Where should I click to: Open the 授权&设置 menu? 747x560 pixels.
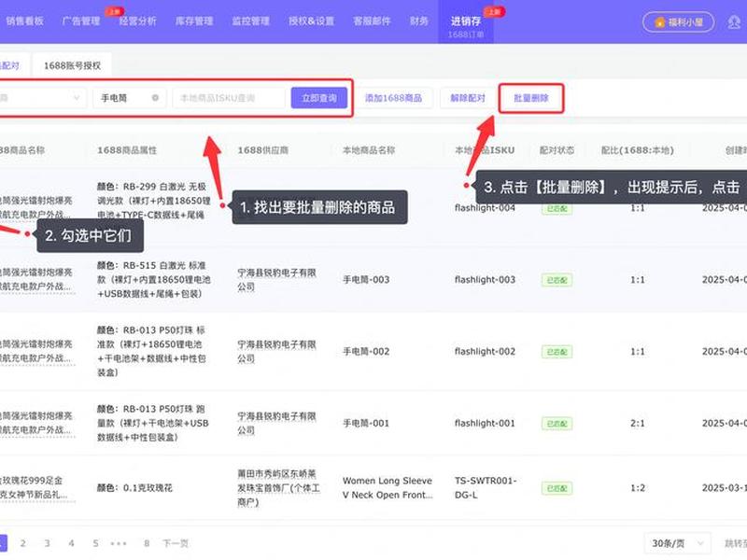click(x=311, y=21)
